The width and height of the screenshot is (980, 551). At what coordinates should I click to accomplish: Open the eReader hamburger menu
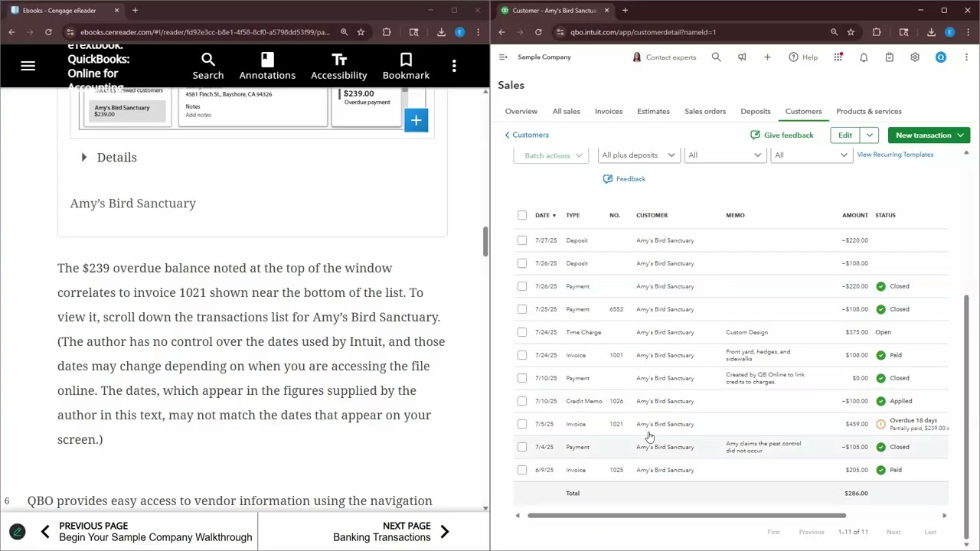[28, 67]
